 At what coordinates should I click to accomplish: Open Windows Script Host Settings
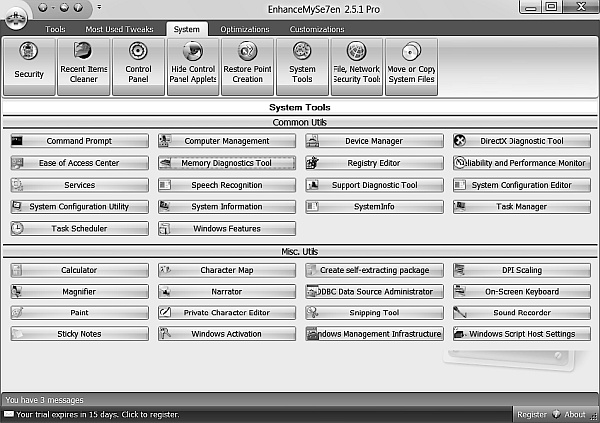coord(522,334)
